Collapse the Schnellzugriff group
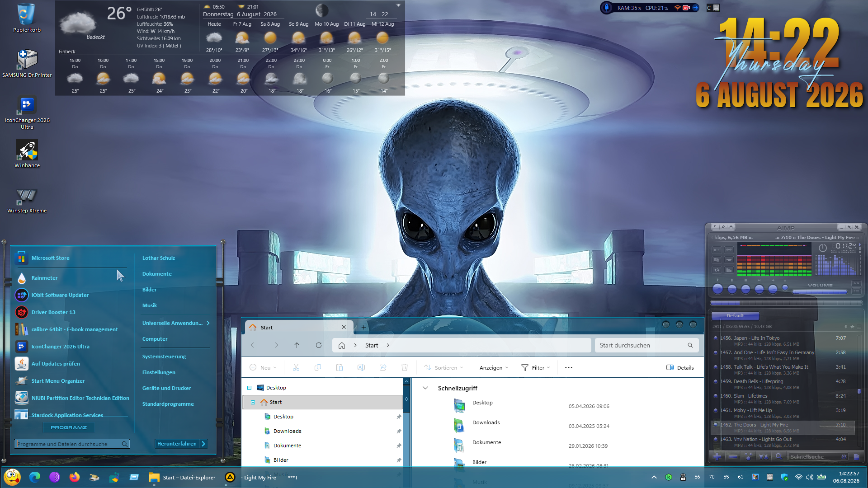The image size is (868, 488). [425, 388]
